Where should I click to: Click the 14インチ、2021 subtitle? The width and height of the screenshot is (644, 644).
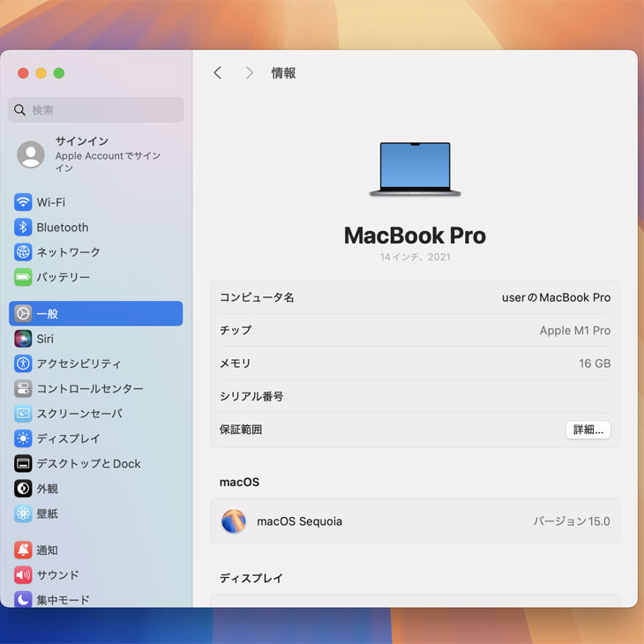pos(415,257)
